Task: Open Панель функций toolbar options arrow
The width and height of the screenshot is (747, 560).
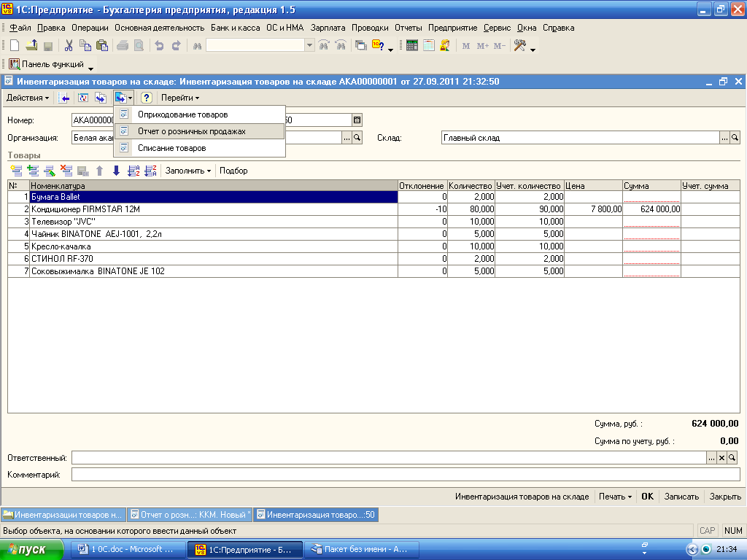Action: pos(90,67)
